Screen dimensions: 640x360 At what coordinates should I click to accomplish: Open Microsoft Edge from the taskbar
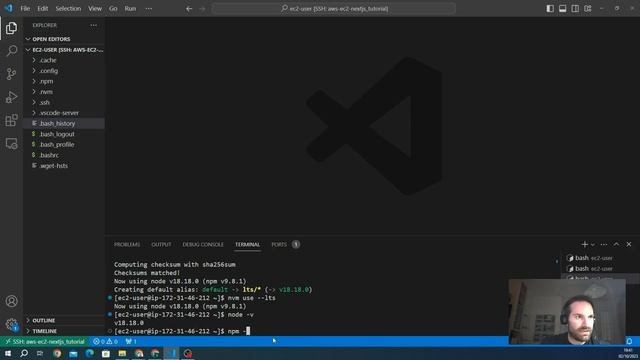(89, 353)
